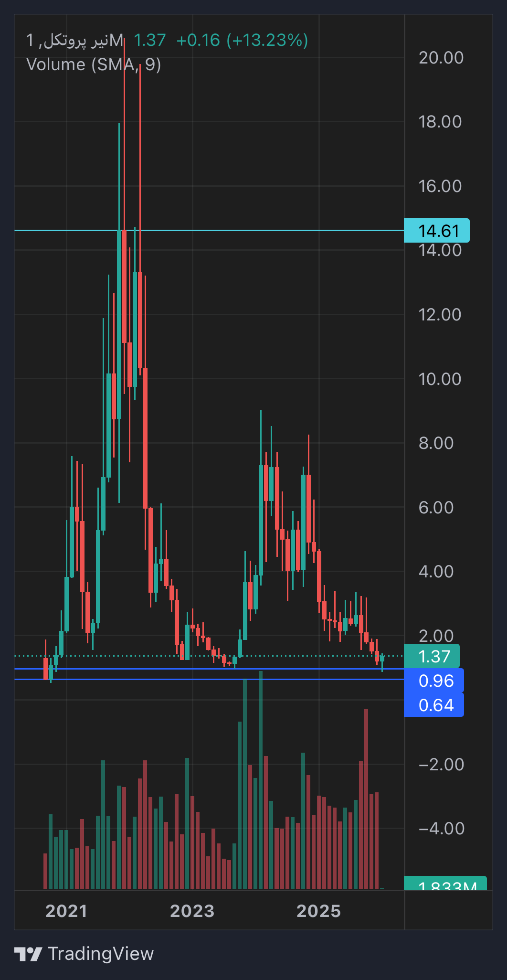
Task: Click the legend price value 1.37 at top
Action: pos(150,40)
